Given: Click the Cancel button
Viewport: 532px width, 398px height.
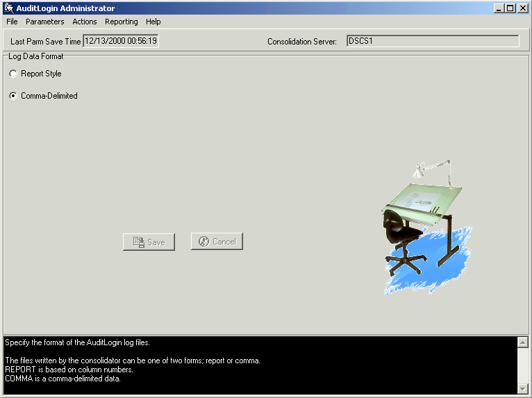Looking at the screenshot, I should tap(217, 242).
